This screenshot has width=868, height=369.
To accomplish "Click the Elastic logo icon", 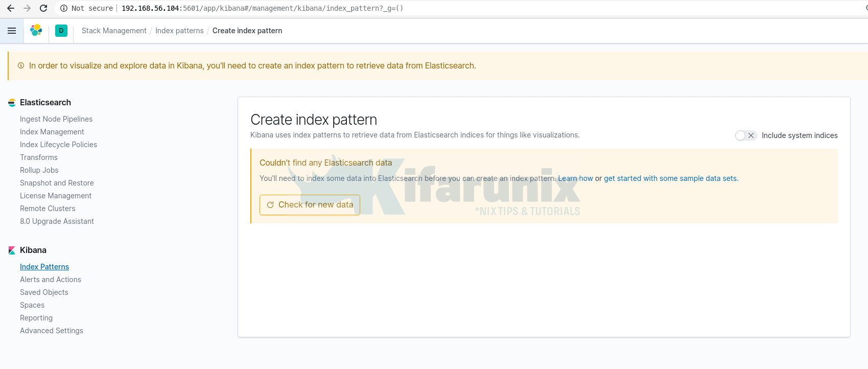I will tap(36, 31).
